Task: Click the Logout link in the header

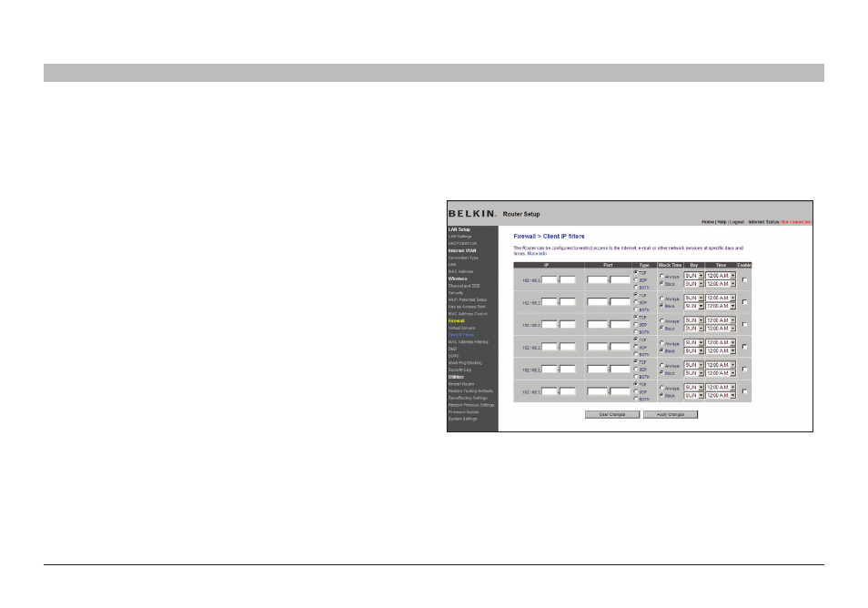Action: (x=737, y=222)
